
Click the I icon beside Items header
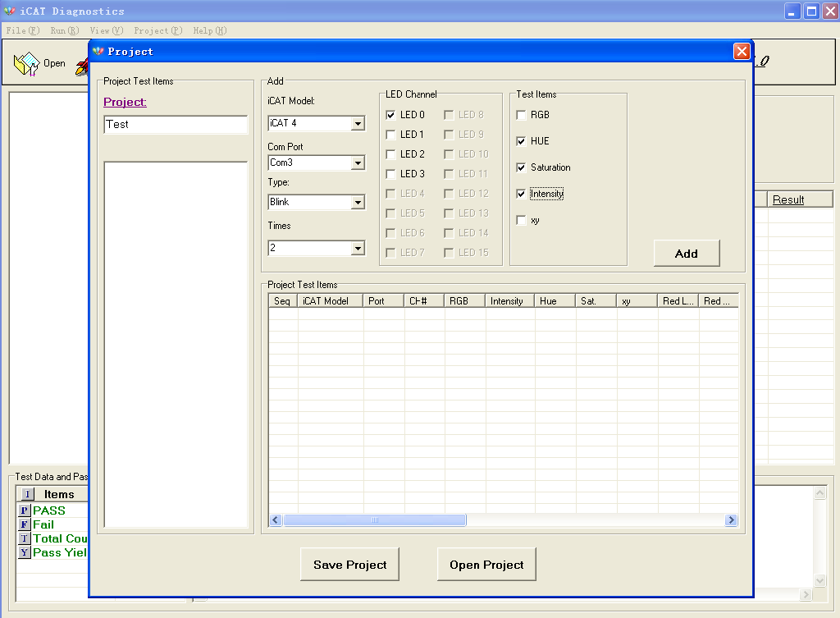click(x=27, y=494)
